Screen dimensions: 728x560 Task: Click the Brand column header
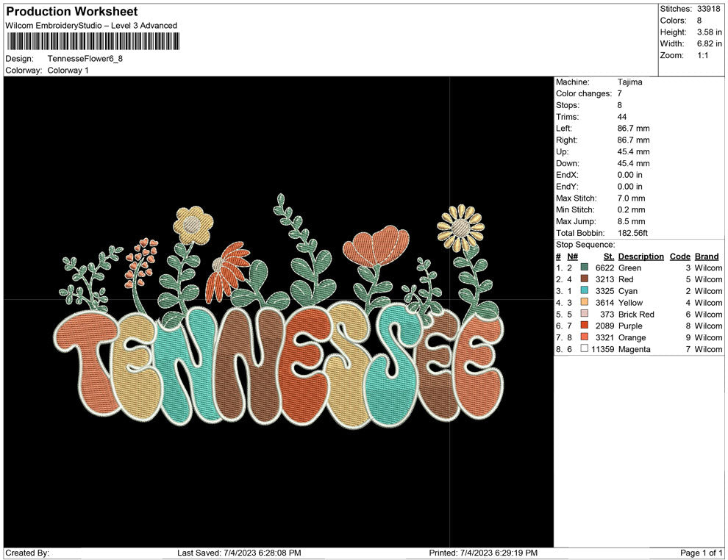tap(707, 256)
